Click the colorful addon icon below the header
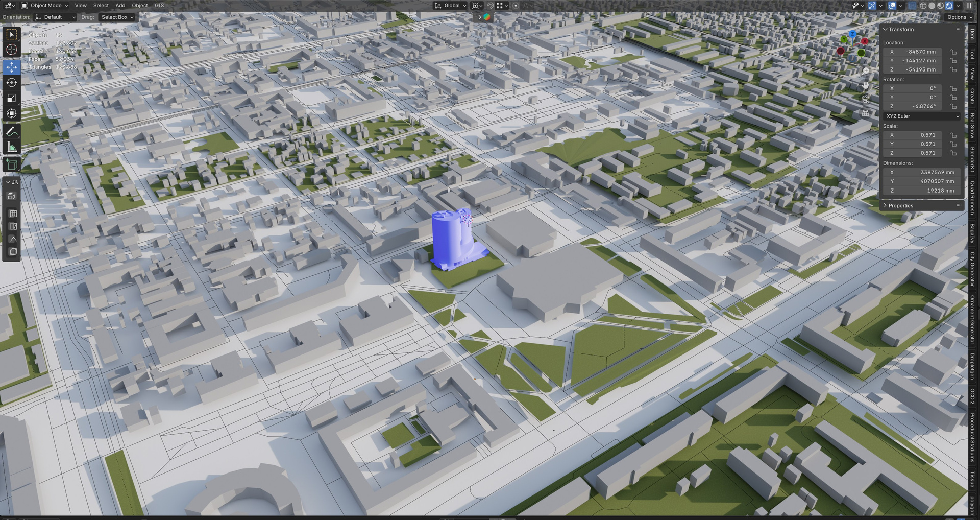 (487, 17)
